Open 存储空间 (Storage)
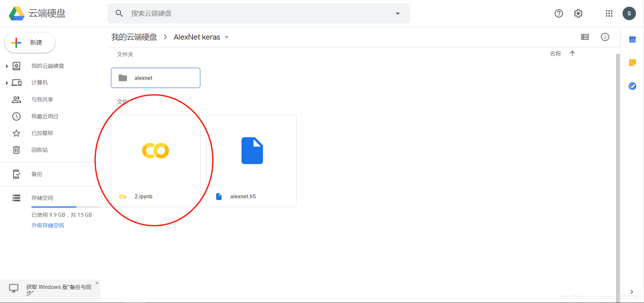This screenshot has width=644, height=303. (x=42, y=198)
